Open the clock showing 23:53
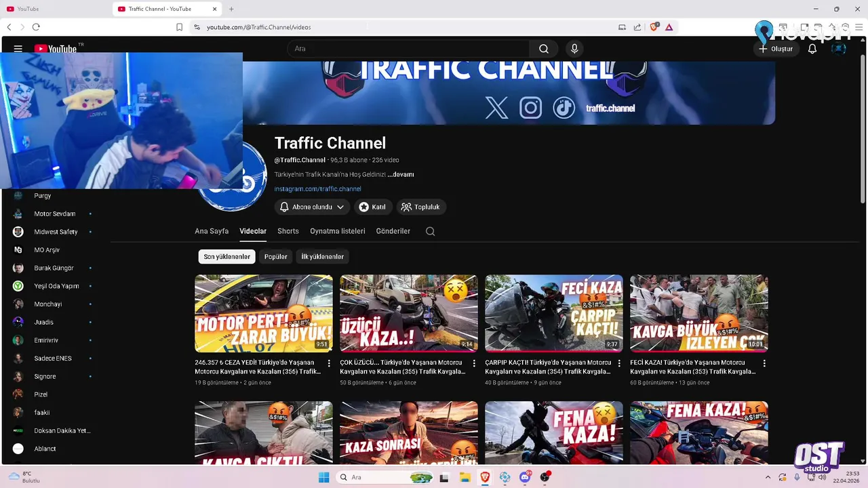868x488 pixels. 845,477
